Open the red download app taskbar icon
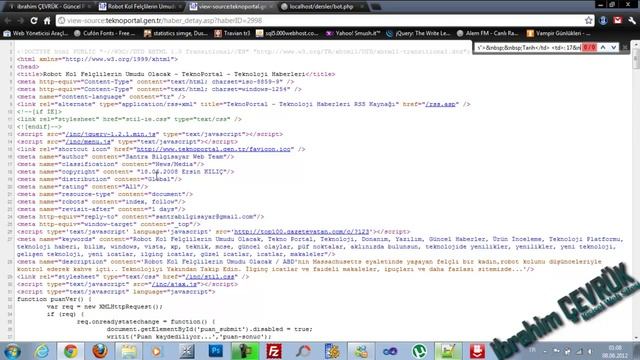Screen dimensions: 640x360 click(x=477, y=351)
